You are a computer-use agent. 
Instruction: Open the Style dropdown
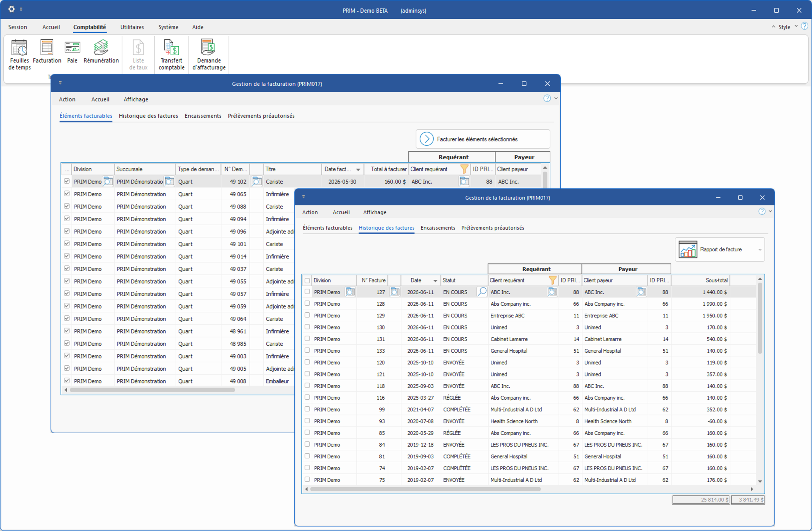coord(788,27)
